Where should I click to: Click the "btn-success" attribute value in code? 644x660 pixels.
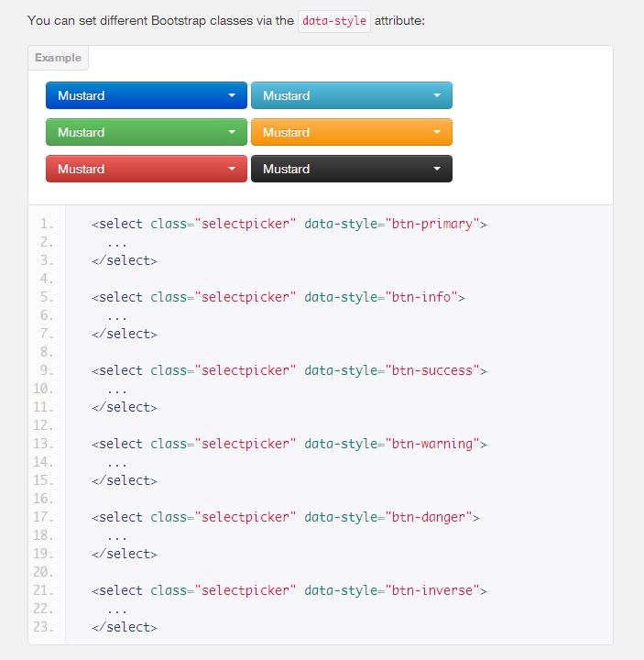[432, 370]
